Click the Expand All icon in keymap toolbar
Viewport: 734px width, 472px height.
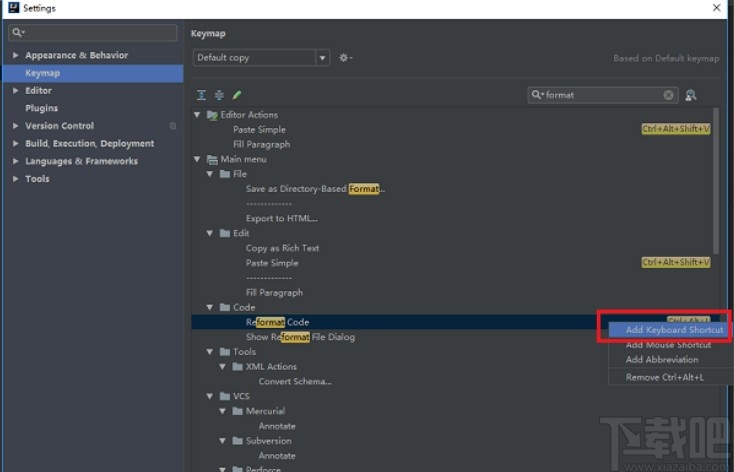click(201, 95)
